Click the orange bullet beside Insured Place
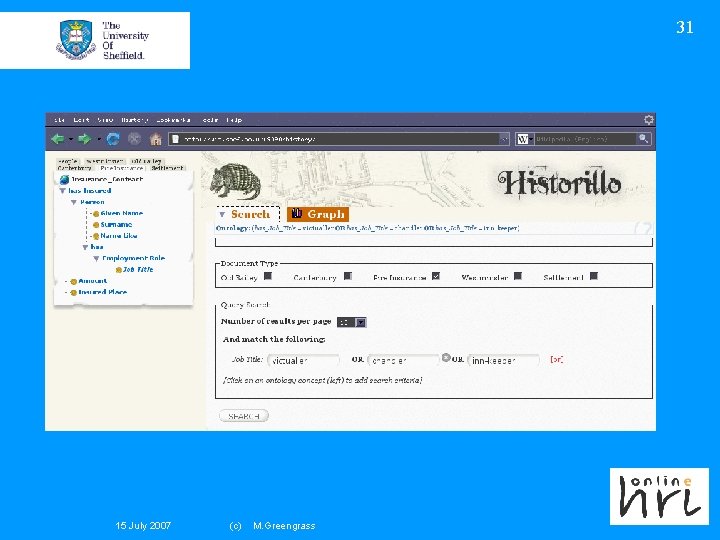This screenshot has height=540, width=720. click(x=73, y=292)
